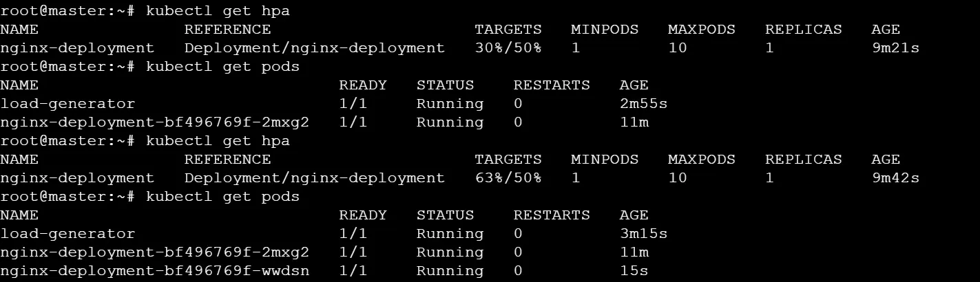
Task: Select the 15s age of newest pod
Action: coord(634,271)
